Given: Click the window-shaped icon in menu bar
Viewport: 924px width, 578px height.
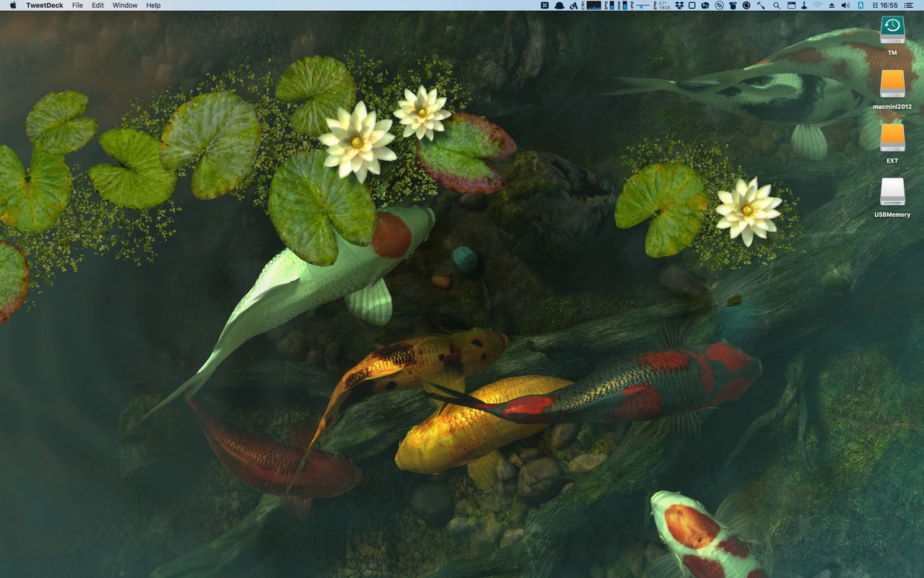Looking at the screenshot, I should 792,5.
